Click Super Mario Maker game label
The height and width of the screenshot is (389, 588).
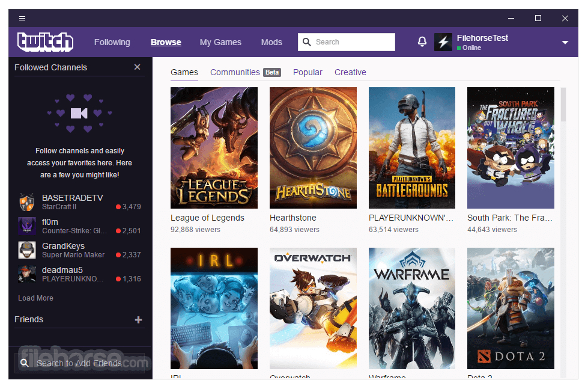click(x=73, y=254)
